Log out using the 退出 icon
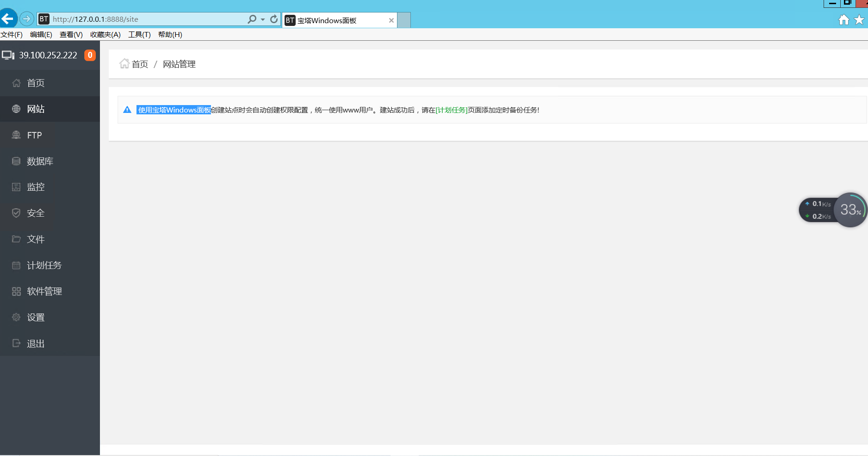868x456 pixels. (x=16, y=344)
